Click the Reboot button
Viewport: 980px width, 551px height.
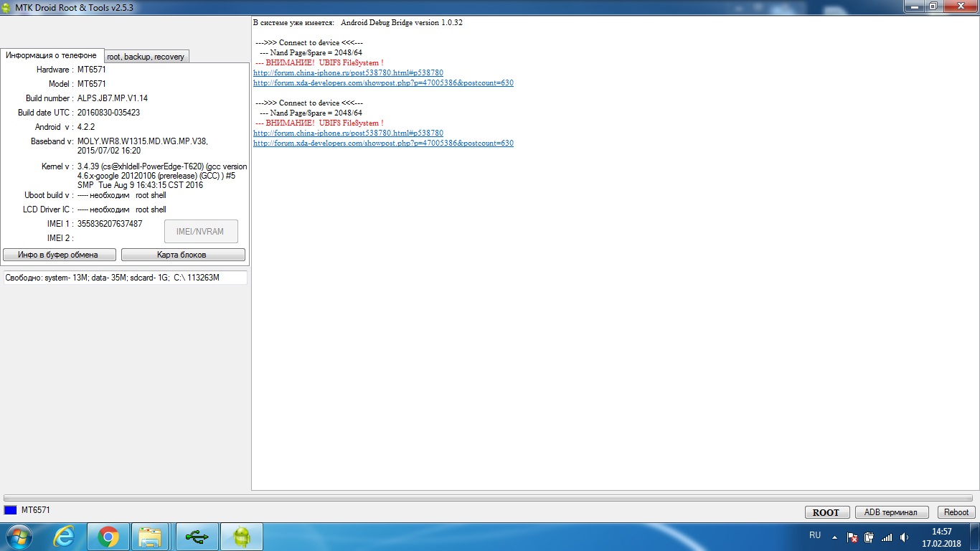pos(956,512)
